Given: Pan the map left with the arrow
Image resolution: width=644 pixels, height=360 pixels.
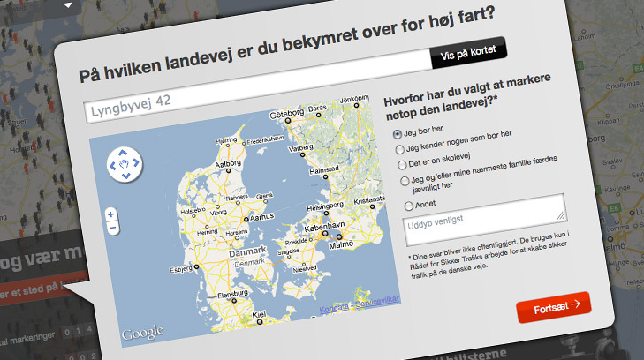Looking at the screenshot, I should [x=112, y=164].
